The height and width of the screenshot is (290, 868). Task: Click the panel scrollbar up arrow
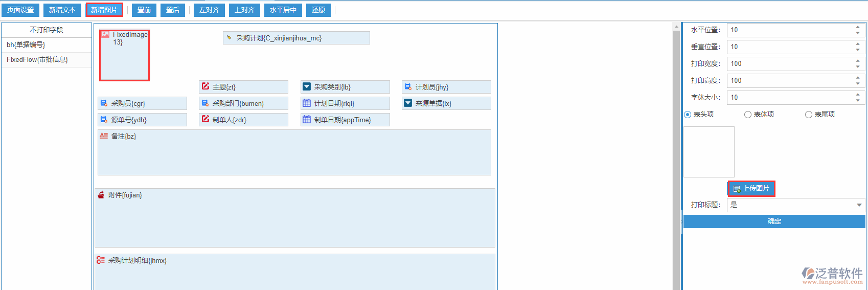(677, 27)
